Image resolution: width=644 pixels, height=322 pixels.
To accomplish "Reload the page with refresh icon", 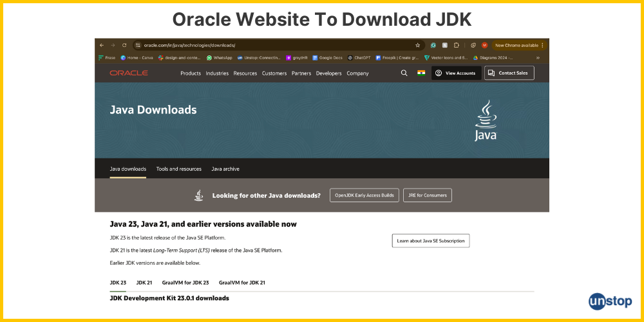I will tap(124, 45).
